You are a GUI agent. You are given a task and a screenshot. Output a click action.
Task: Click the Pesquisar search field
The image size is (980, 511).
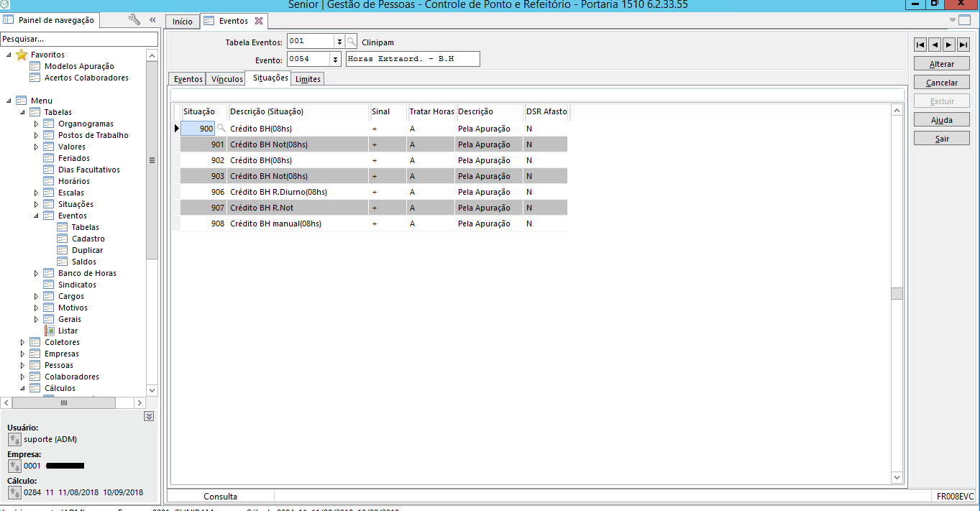point(79,39)
